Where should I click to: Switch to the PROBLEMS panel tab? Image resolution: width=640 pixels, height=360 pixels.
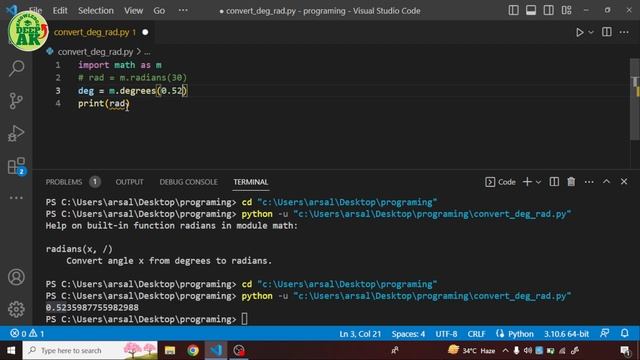tap(64, 182)
